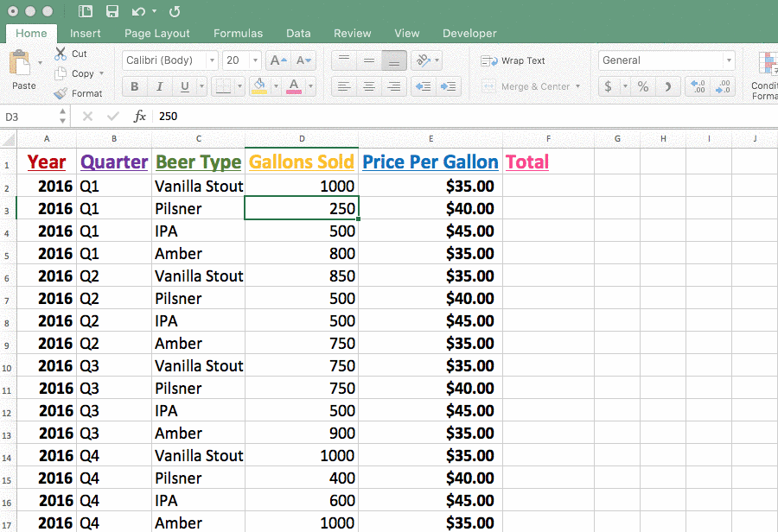Toggle Bold formatting
778x532 pixels.
[134, 86]
